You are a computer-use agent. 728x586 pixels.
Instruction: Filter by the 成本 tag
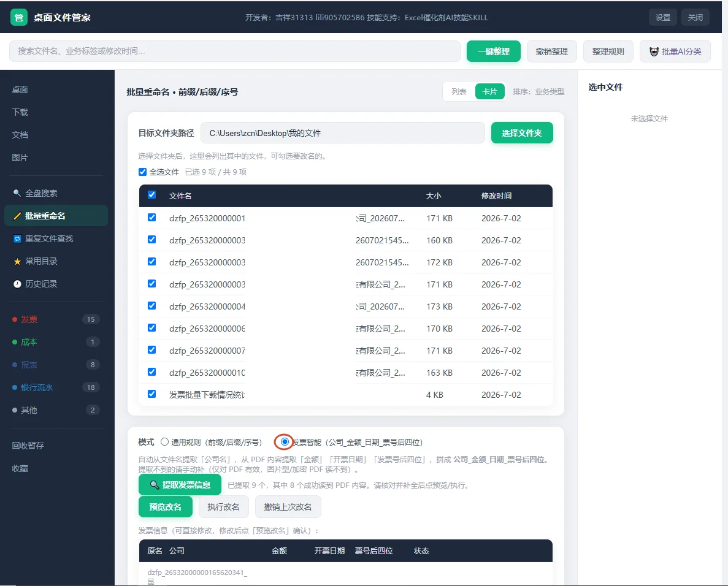point(56,342)
